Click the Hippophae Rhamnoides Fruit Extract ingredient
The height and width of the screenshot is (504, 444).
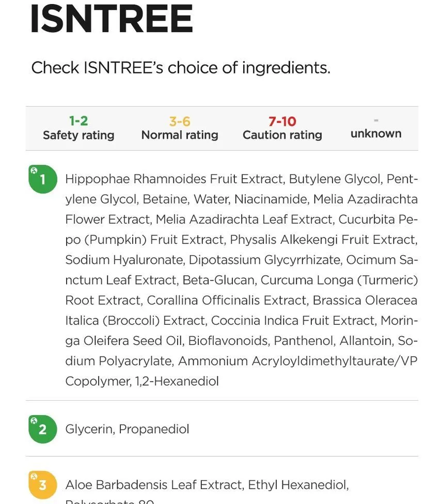[x=174, y=179]
